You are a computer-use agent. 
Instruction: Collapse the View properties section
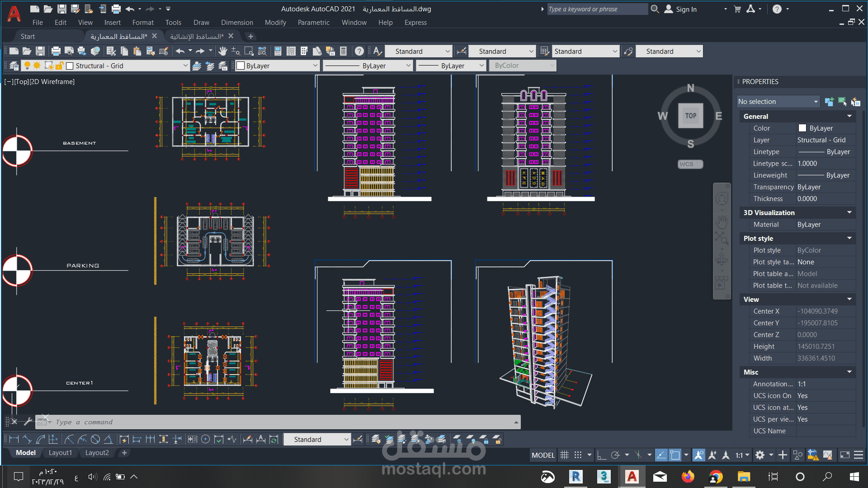click(x=849, y=300)
